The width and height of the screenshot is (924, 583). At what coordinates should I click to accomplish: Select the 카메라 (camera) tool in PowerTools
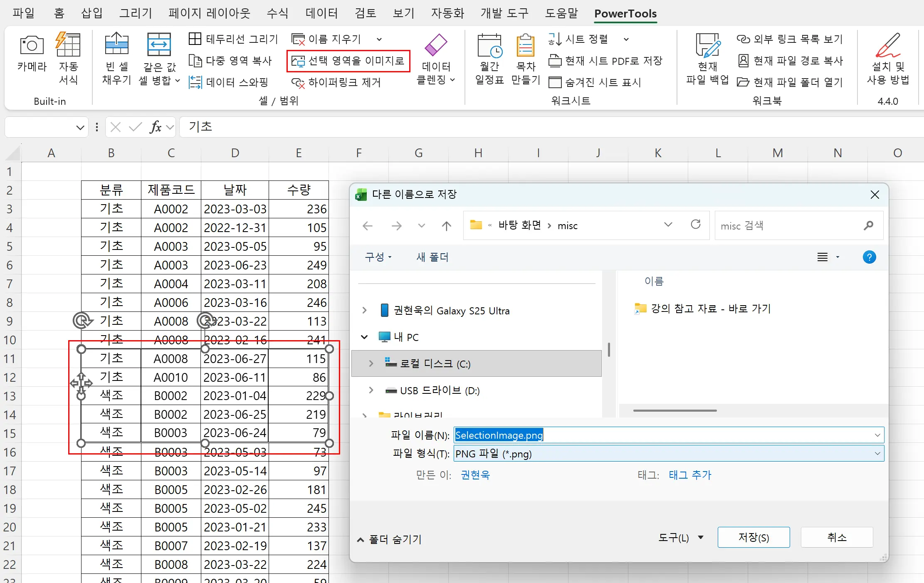[31, 56]
